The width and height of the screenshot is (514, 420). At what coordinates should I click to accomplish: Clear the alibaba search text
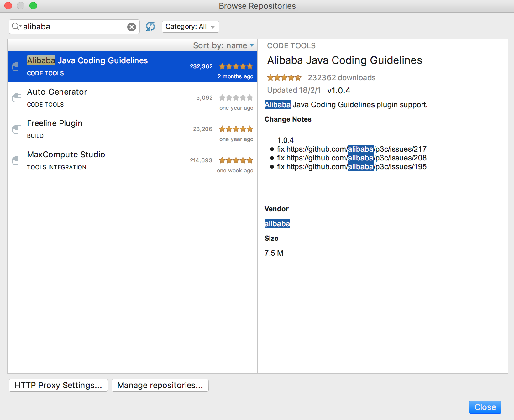click(132, 27)
